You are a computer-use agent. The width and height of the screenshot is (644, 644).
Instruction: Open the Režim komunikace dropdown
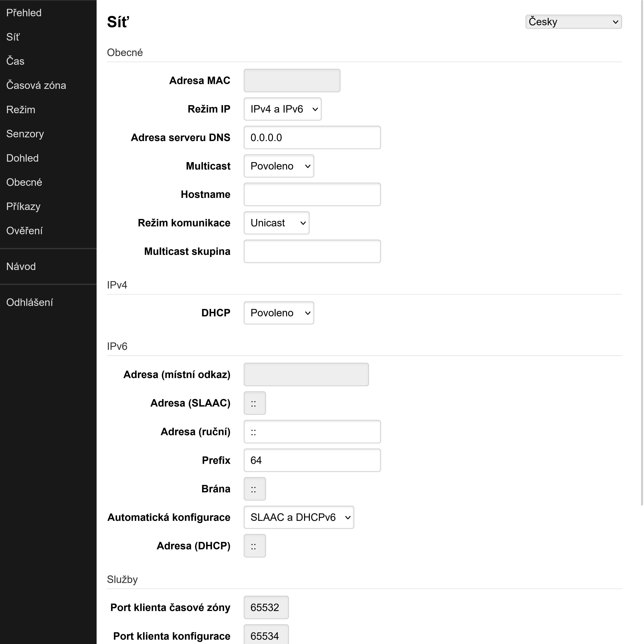coord(276,223)
